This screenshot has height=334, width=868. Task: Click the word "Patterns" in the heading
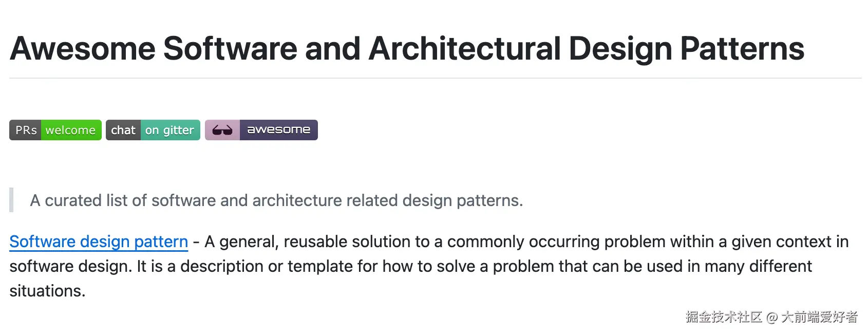pyautogui.click(x=742, y=49)
